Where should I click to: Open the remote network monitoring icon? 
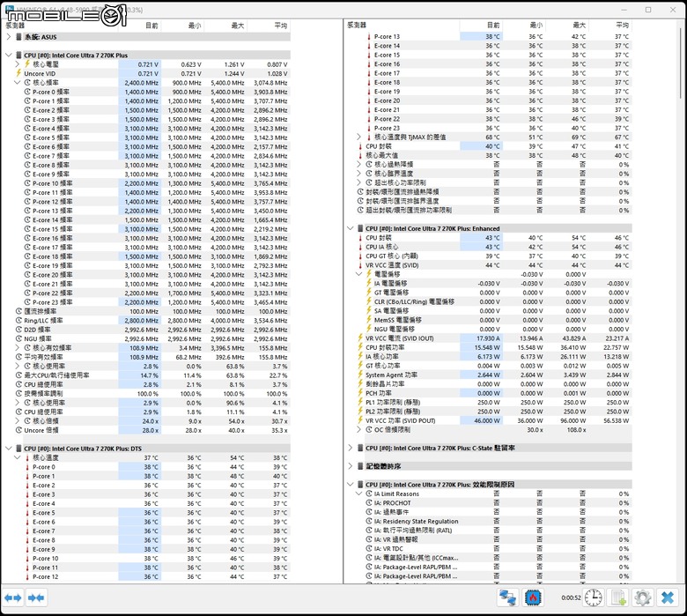click(x=508, y=597)
